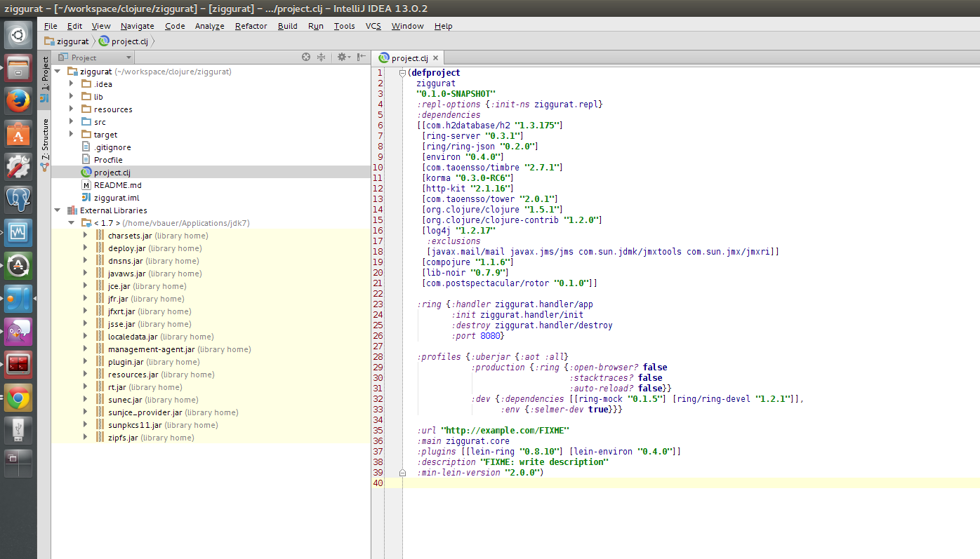Expand the .idea folder
The height and width of the screenshot is (559, 980).
click(x=72, y=84)
